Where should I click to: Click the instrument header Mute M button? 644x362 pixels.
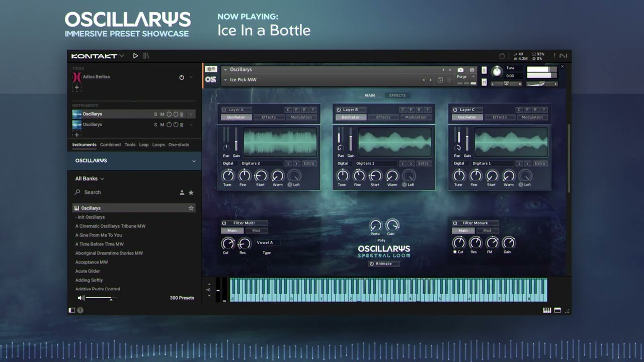[484, 82]
